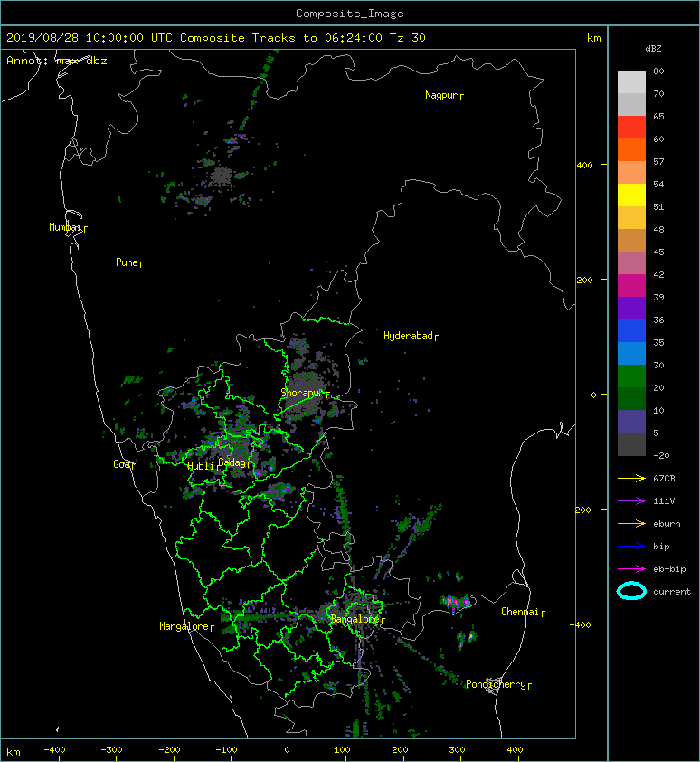700x762 pixels.
Task: Select the Shorapur station label
Action: (x=302, y=393)
